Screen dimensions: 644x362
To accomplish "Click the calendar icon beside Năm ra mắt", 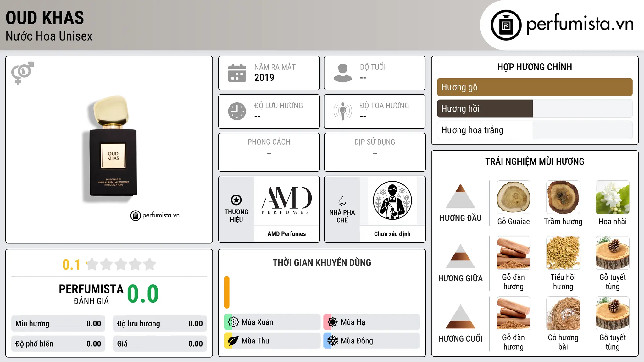I will point(237,73).
